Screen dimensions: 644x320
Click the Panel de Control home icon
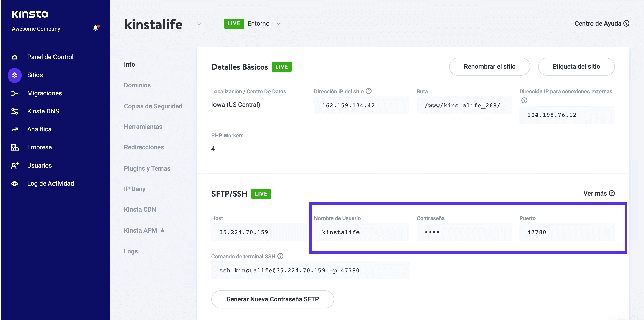click(x=15, y=57)
